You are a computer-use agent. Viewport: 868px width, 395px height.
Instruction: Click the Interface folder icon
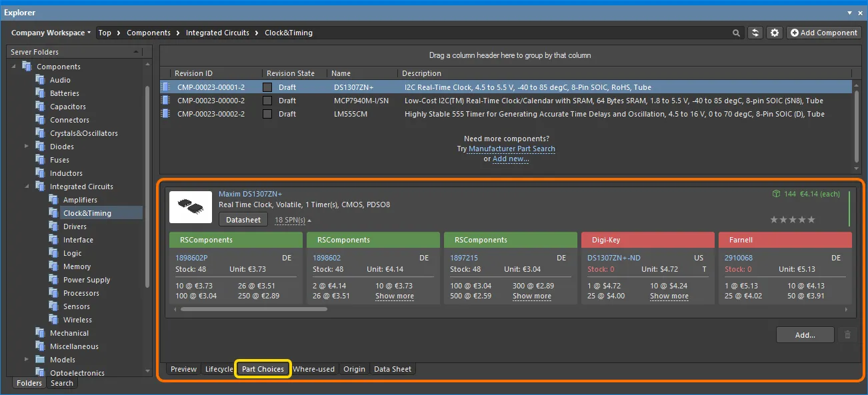(54, 240)
